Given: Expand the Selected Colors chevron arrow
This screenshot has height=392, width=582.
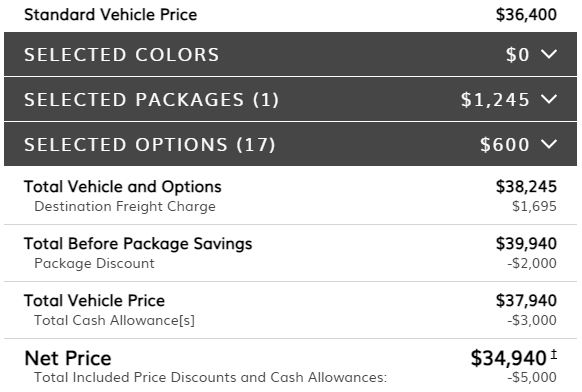Looking at the screenshot, I should point(549,54).
